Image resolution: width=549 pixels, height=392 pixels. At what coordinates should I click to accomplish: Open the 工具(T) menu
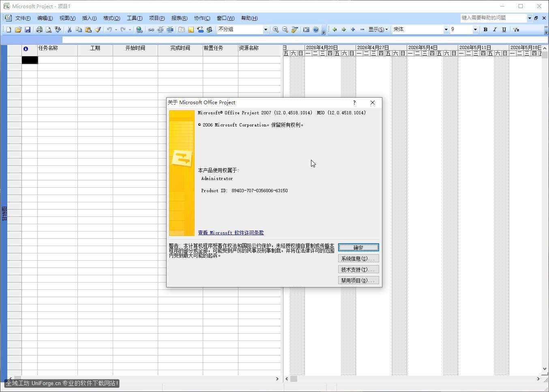pyautogui.click(x=135, y=18)
